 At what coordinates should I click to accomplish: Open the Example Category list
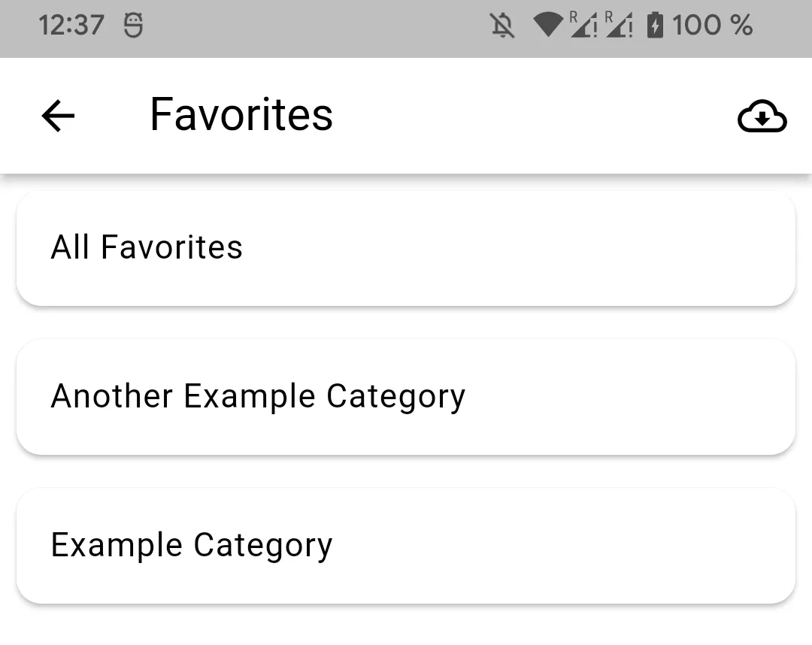pos(406,546)
